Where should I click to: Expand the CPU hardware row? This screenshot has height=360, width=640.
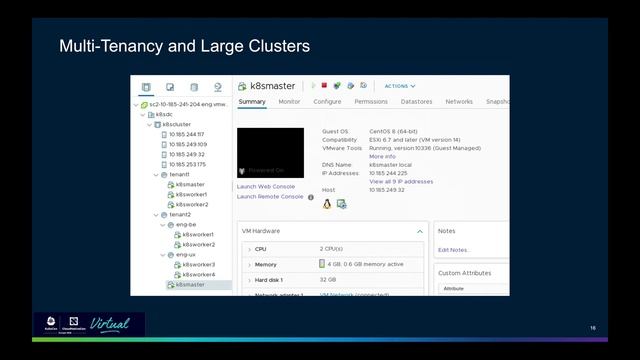click(249, 249)
